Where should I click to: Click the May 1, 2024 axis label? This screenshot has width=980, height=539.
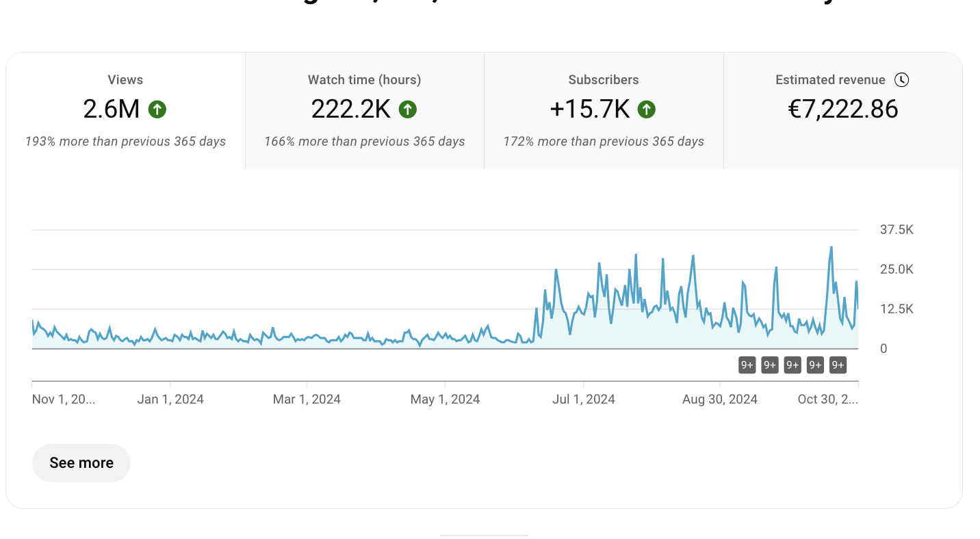(x=445, y=399)
